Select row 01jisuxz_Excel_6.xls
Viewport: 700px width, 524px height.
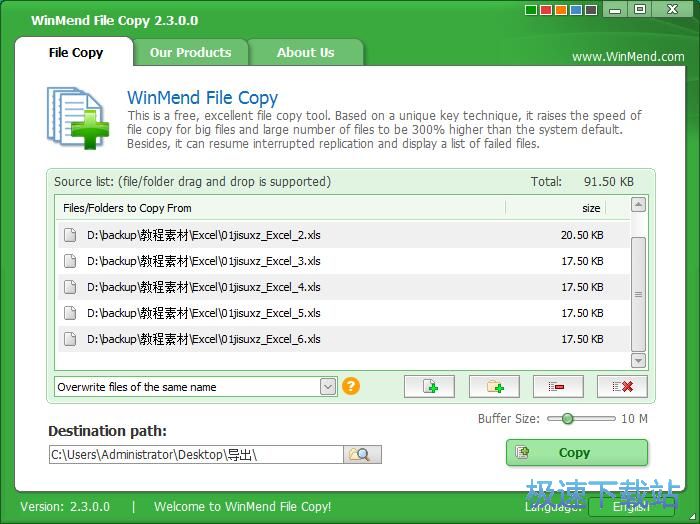point(343,339)
